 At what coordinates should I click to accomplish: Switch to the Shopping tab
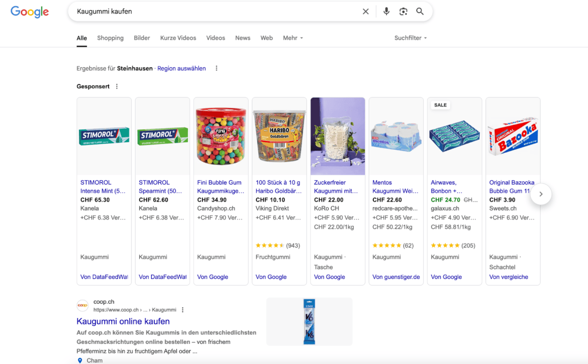pos(110,38)
